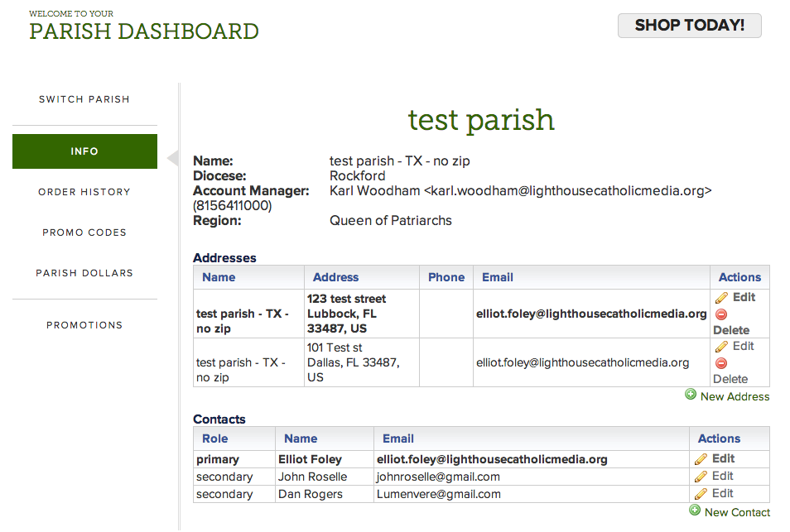Select the Info sidebar tab

[x=84, y=151]
